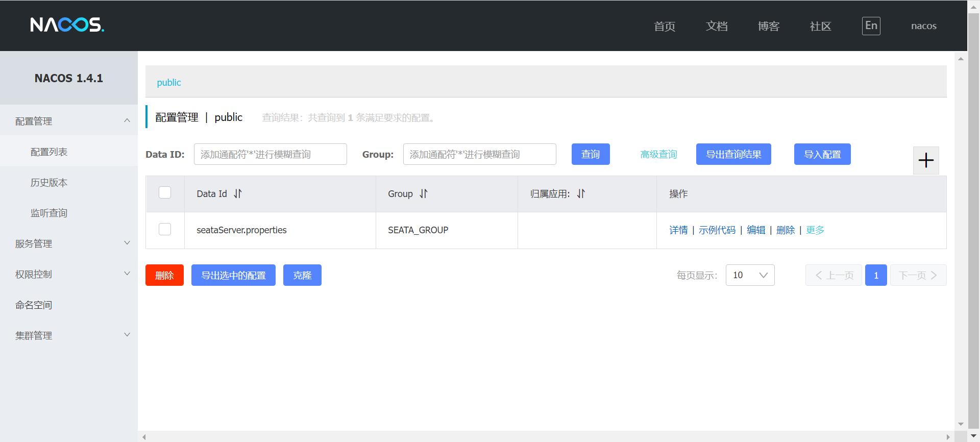Open 示例代码 for seataServer.properties
980x442 pixels.
click(x=717, y=230)
